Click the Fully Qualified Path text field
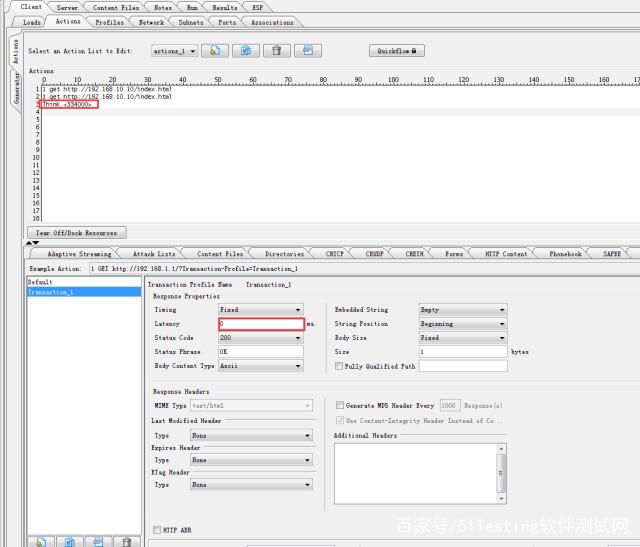Image resolution: width=640 pixels, height=547 pixels. (463, 366)
